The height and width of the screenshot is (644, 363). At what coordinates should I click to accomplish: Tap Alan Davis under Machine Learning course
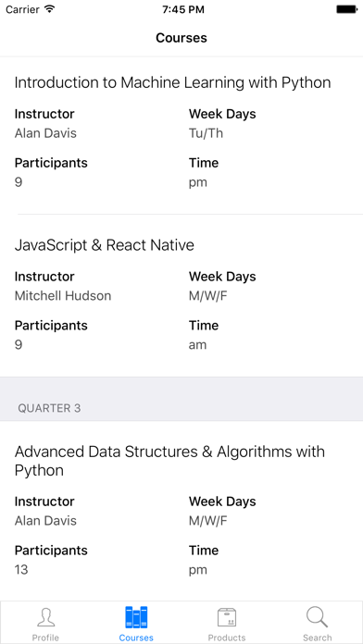[45, 133]
